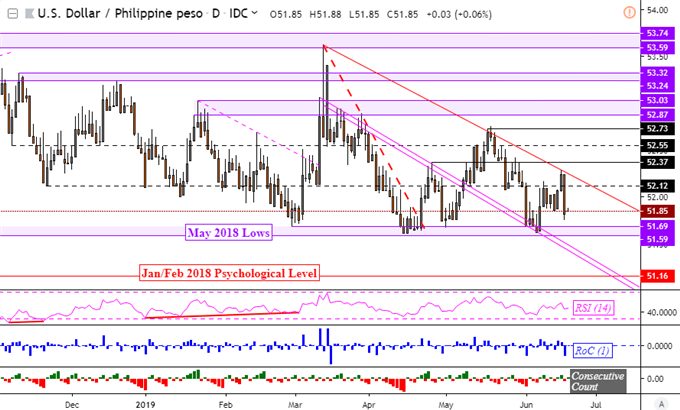Screen dimensions: 680x410
Task: Click the open value O51.85
Action: (286, 14)
